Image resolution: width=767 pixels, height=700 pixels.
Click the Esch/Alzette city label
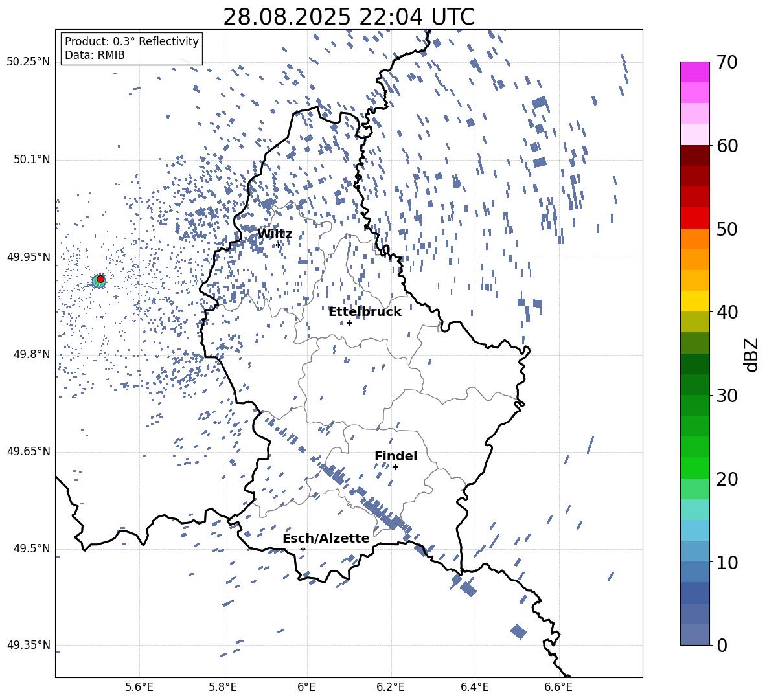(326, 538)
